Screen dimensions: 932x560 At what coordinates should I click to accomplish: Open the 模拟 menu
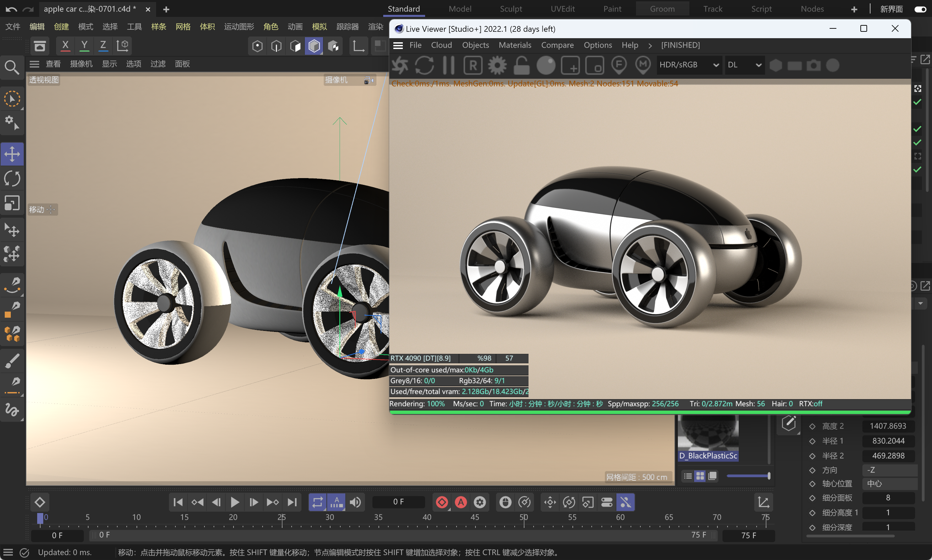319,27
